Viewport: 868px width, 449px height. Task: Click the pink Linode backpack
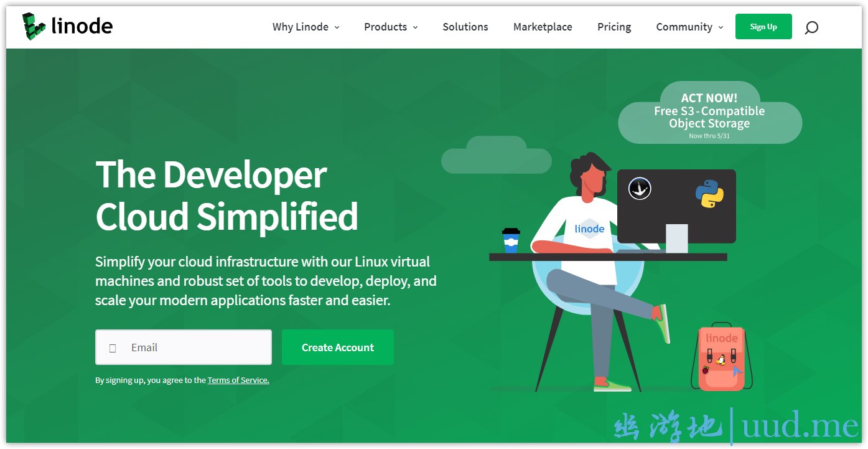(722, 358)
